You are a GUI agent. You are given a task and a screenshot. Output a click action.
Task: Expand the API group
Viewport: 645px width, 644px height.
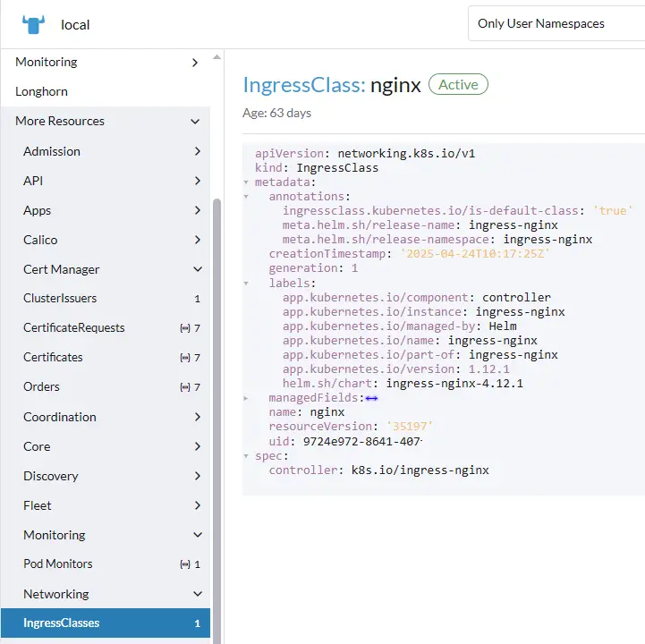[198, 181]
